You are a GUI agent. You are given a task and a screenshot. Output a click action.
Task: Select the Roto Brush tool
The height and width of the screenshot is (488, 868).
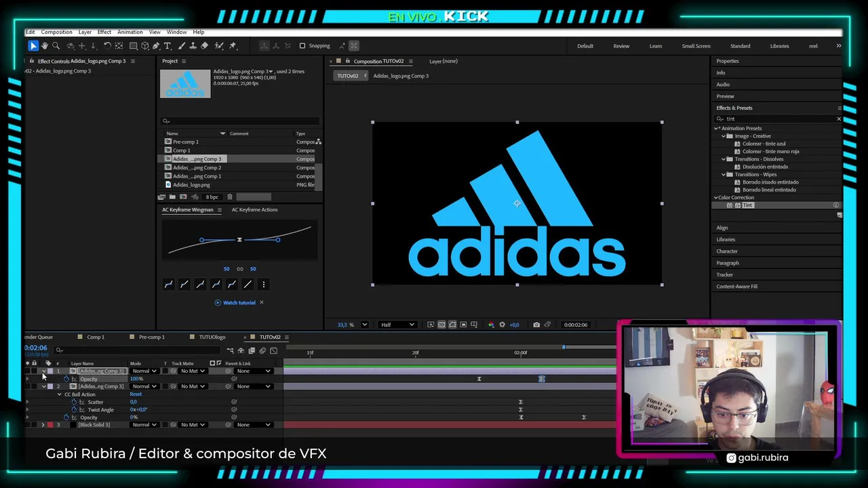(x=219, y=45)
